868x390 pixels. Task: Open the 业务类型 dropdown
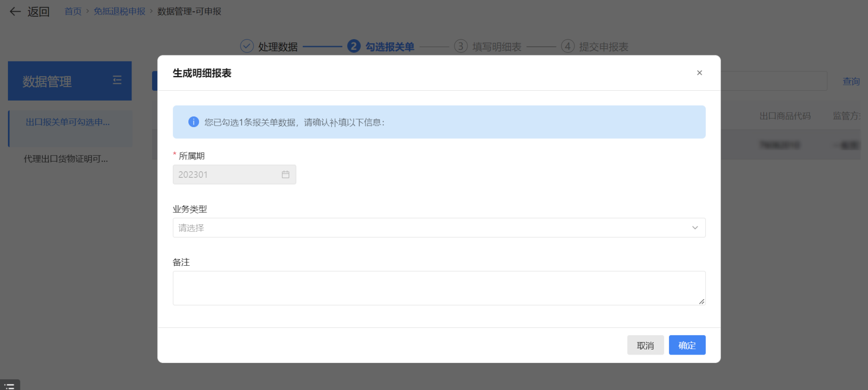point(433,228)
